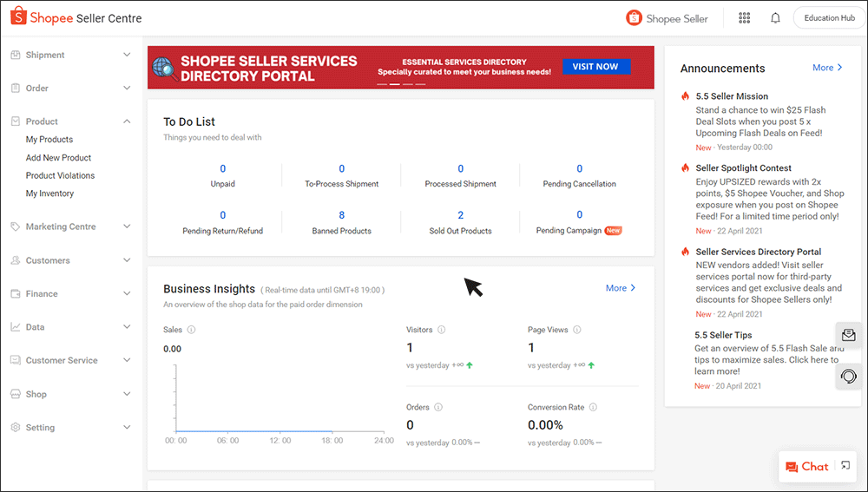Expand the chat window icon
Image resolution: width=868 pixels, height=492 pixels.
point(845,465)
